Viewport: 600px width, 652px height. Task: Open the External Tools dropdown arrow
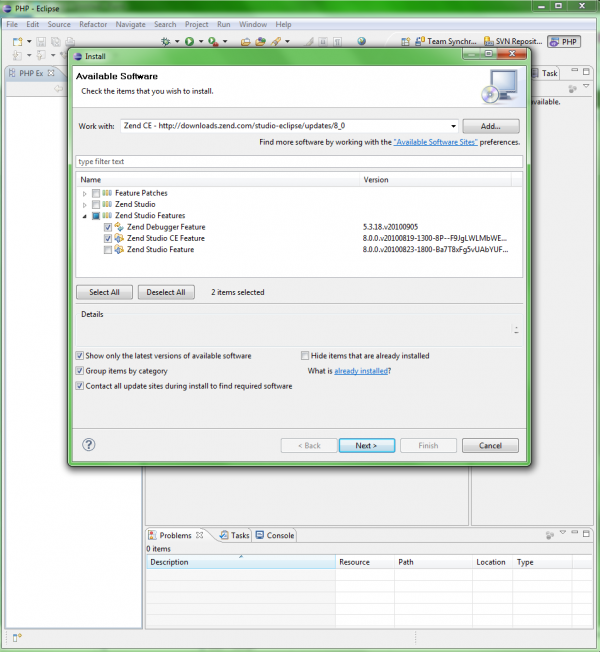[x=225, y=41]
